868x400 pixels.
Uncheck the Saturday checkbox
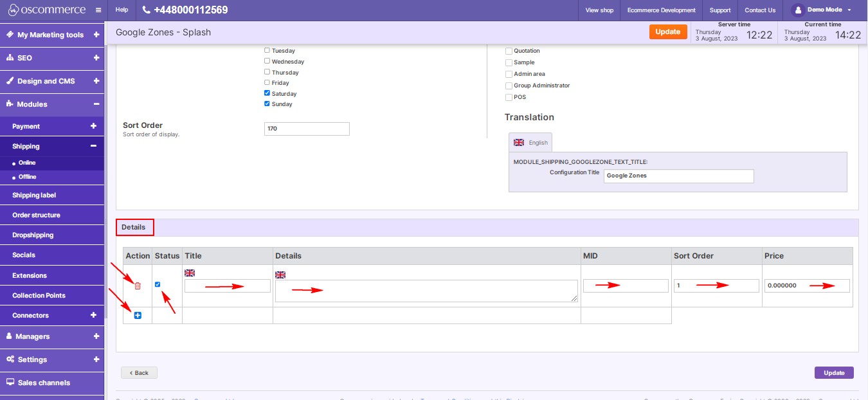point(267,93)
